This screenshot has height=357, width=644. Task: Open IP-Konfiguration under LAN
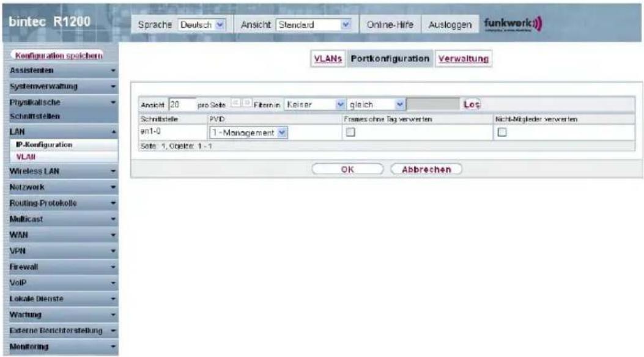click(44, 145)
